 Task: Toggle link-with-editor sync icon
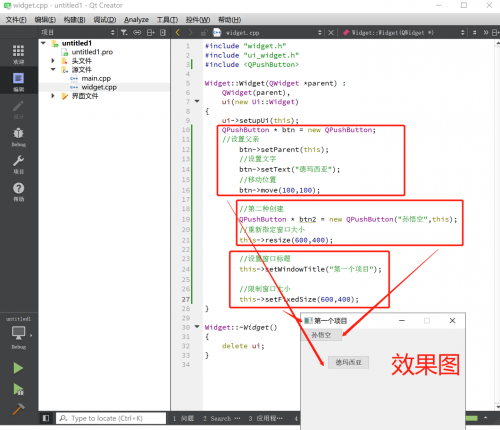click(137, 33)
